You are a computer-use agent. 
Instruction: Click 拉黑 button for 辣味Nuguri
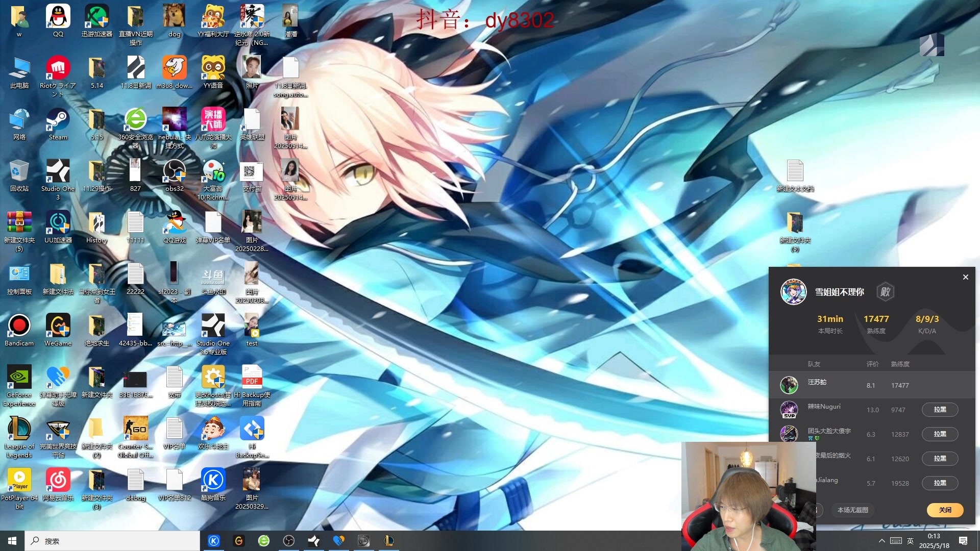coord(940,410)
